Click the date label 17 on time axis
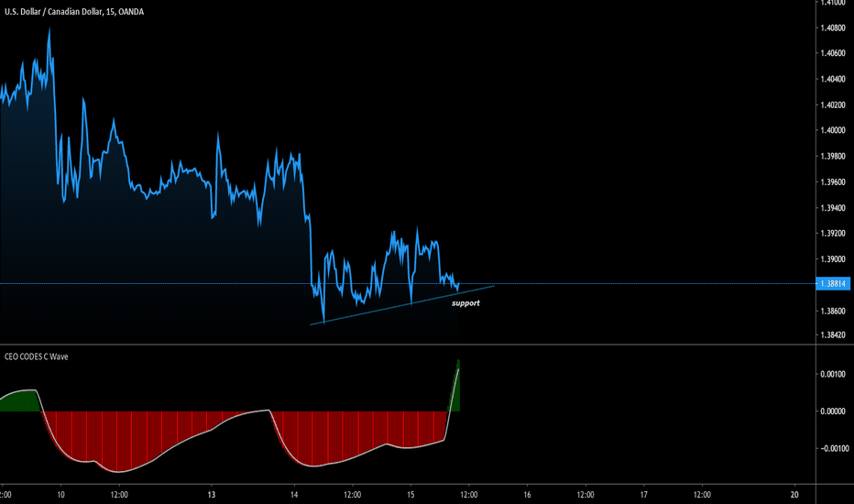Viewport: 854px width, 504px height. (644, 495)
